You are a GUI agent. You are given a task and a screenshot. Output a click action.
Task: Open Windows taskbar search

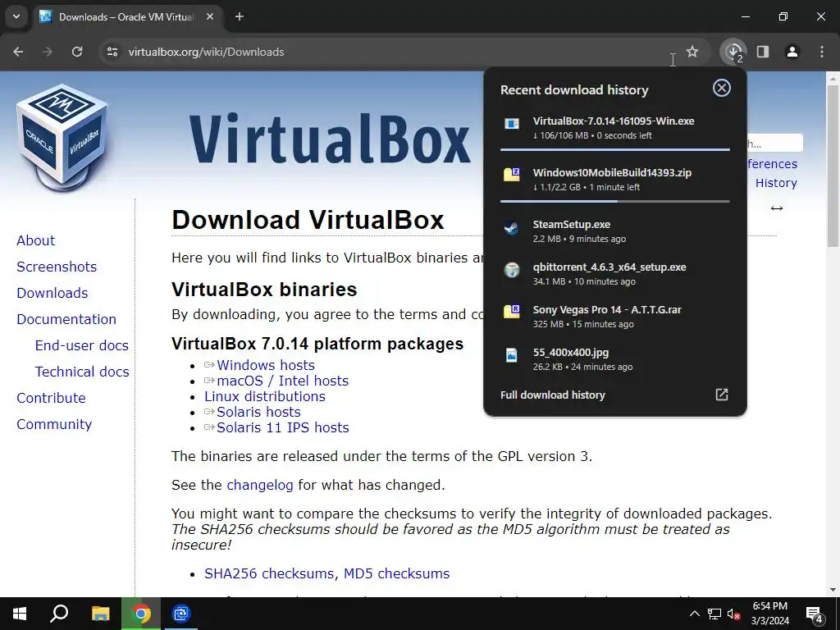pos(59,614)
